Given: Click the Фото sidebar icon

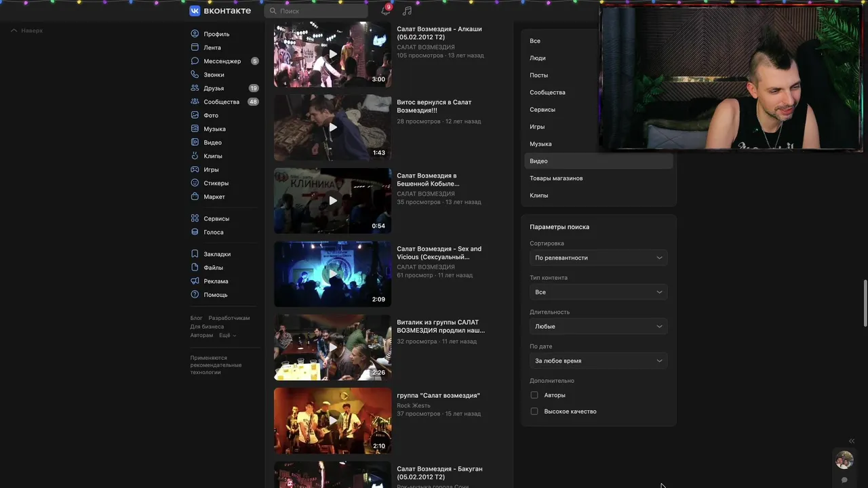Looking at the screenshot, I should tap(195, 115).
